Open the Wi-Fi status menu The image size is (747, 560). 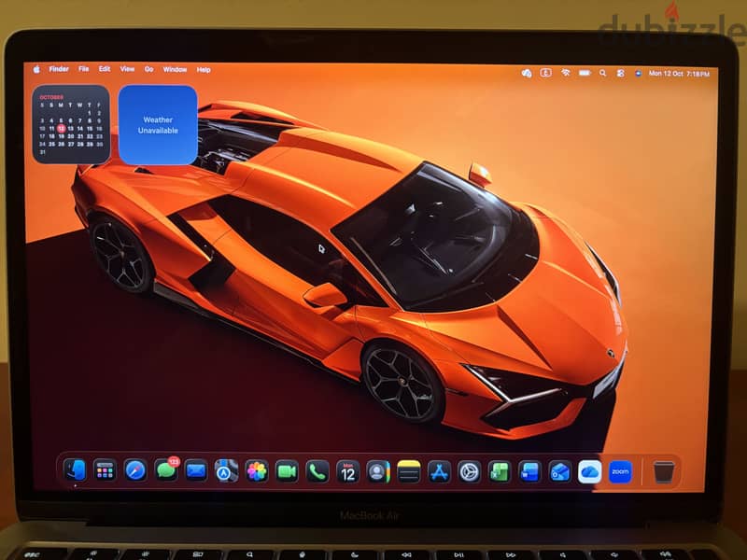[x=566, y=73]
